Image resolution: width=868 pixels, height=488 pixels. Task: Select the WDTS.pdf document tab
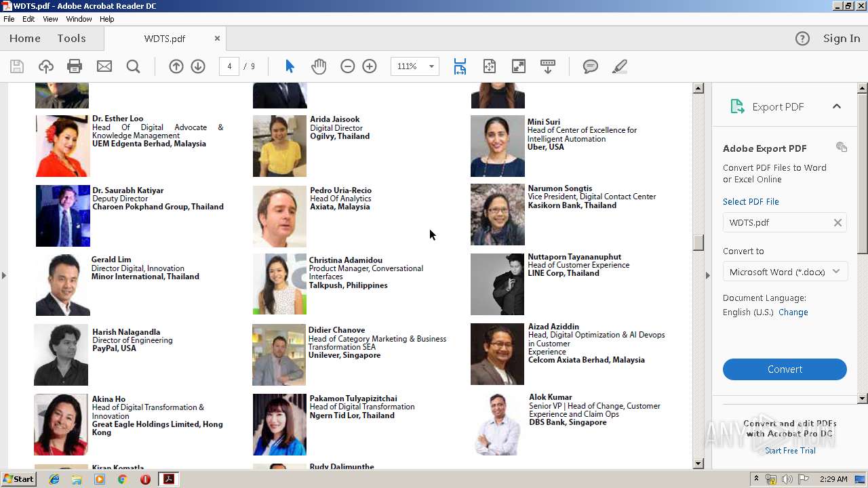point(165,39)
